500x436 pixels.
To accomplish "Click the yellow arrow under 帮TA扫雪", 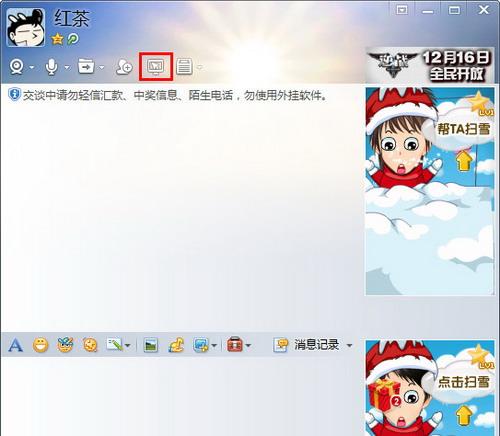I will 464,161.
